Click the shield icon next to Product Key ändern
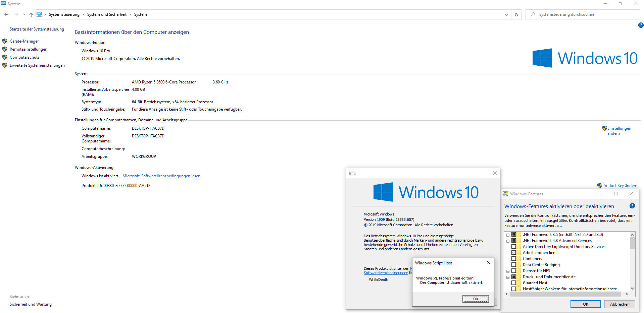The image size is (644, 313). (x=600, y=185)
